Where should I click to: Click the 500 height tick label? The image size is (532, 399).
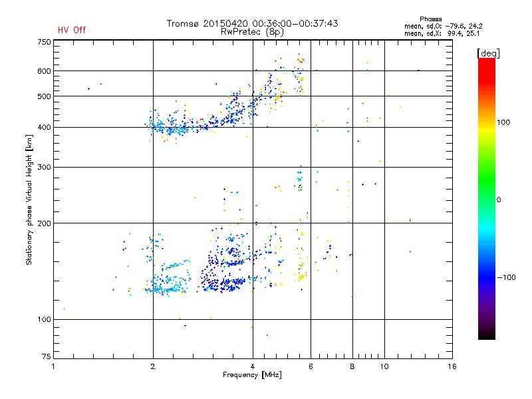[44, 96]
